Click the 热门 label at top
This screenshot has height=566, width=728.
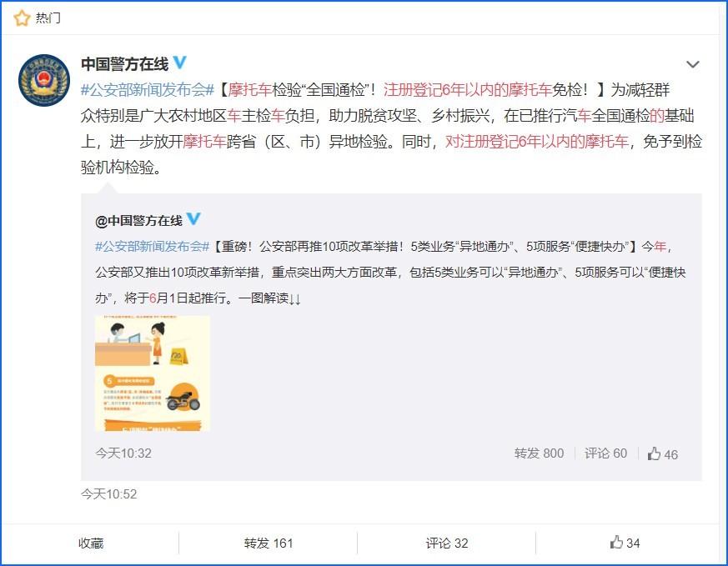coord(48,17)
